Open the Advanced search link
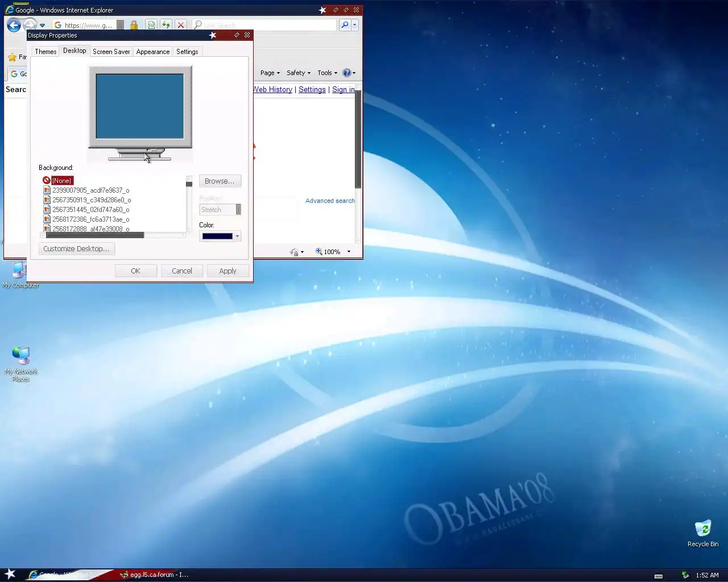This screenshot has height=582, width=728. pyautogui.click(x=330, y=201)
